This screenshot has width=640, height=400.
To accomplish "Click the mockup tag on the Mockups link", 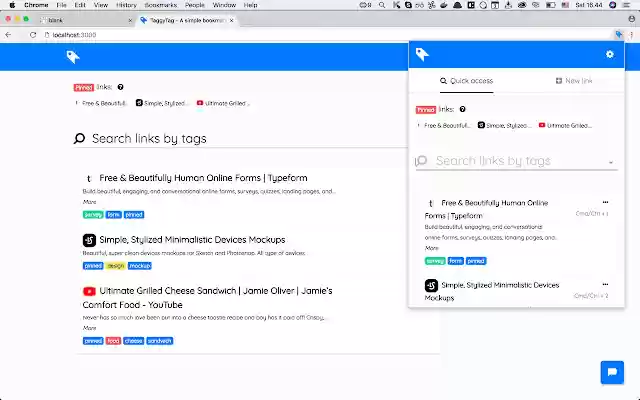I will point(140,266).
